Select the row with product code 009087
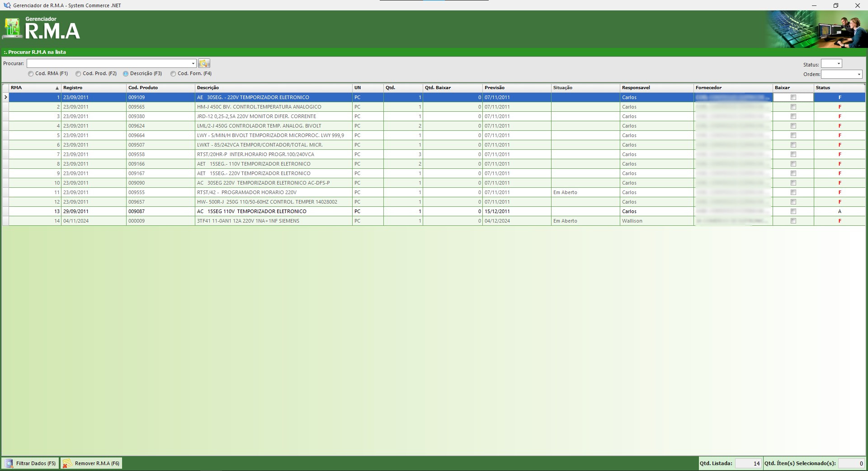 pos(137,211)
